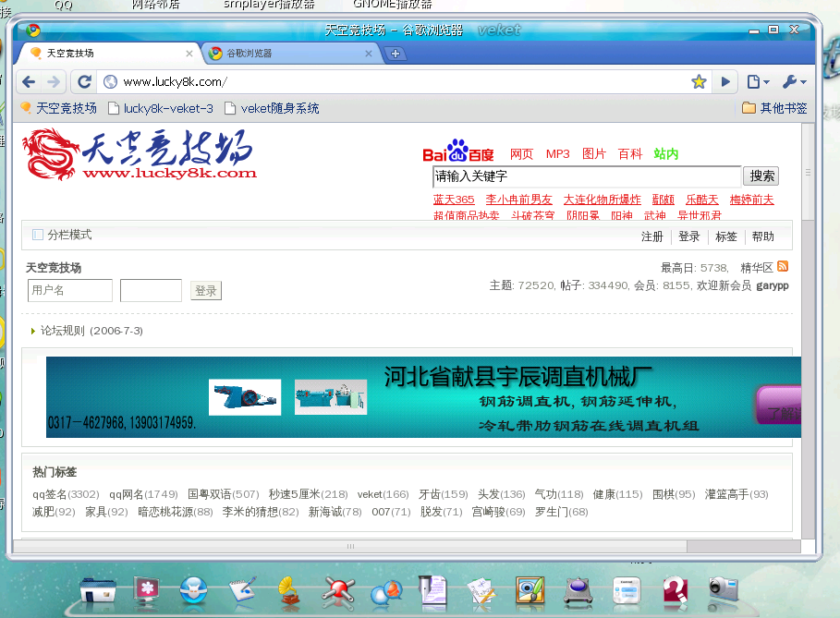This screenshot has width=840, height=618.
Task: Select the 图片 search category
Action: (x=593, y=154)
